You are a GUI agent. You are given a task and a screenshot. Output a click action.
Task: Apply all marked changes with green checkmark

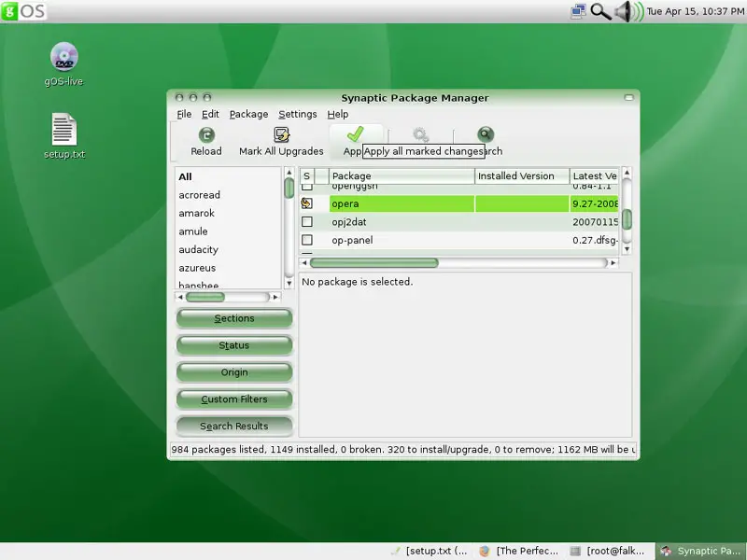point(356,134)
